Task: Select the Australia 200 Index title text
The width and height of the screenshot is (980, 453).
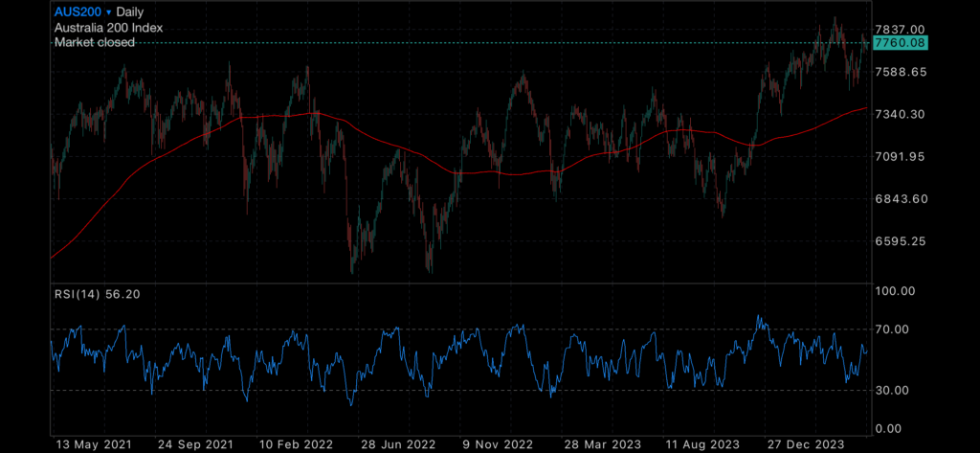Action: click(109, 28)
